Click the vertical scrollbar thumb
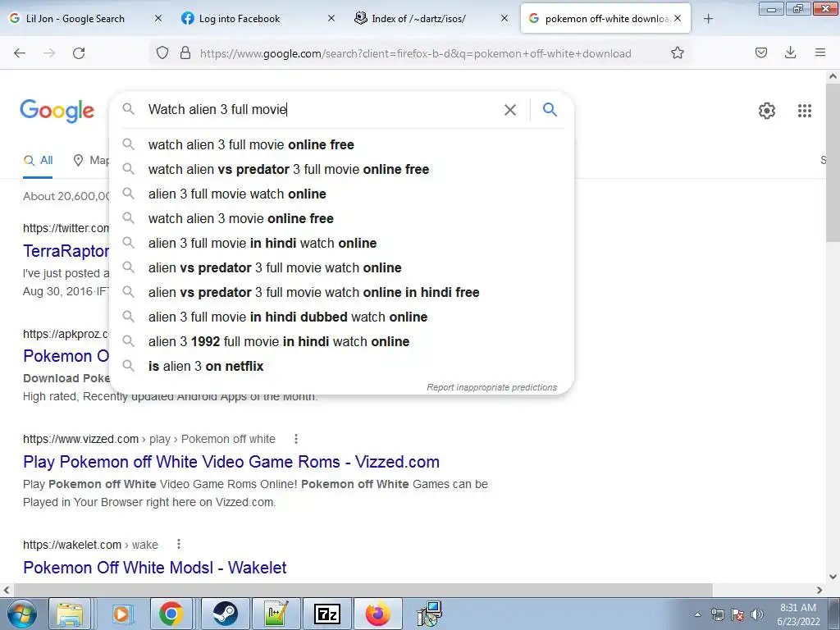The width and height of the screenshot is (840, 630). point(833,162)
